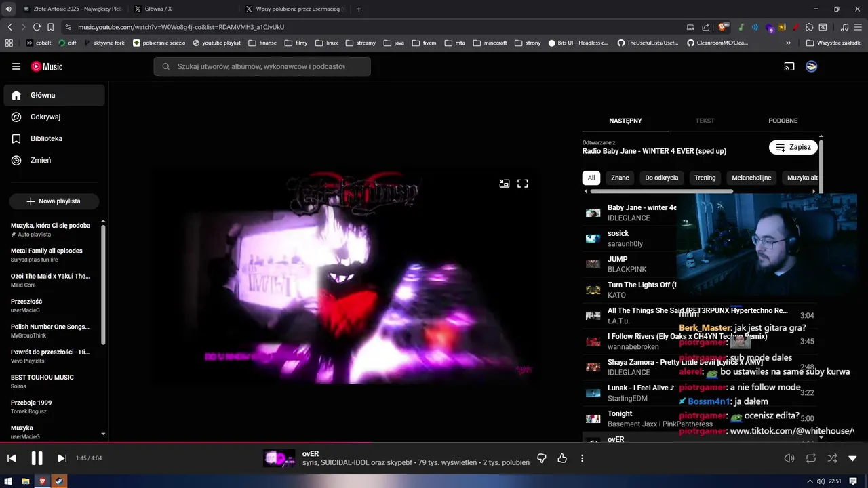The image size is (868, 488).
Task: Like the song overR
Action: tap(562, 458)
